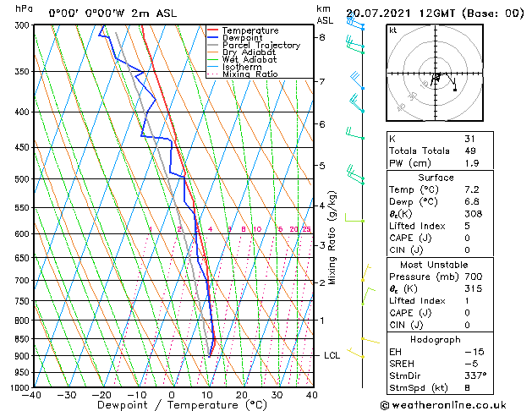Click the green wind barb at 600 hPa

[354, 217]
